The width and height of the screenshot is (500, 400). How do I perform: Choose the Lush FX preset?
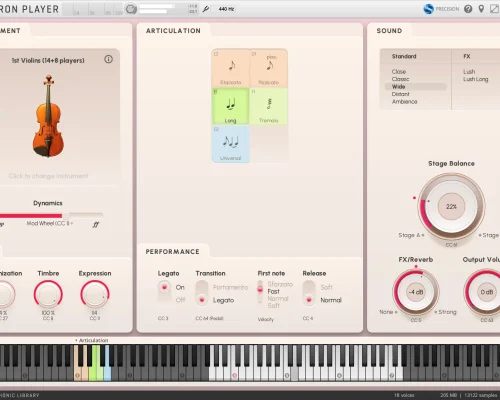click(469, 72)
